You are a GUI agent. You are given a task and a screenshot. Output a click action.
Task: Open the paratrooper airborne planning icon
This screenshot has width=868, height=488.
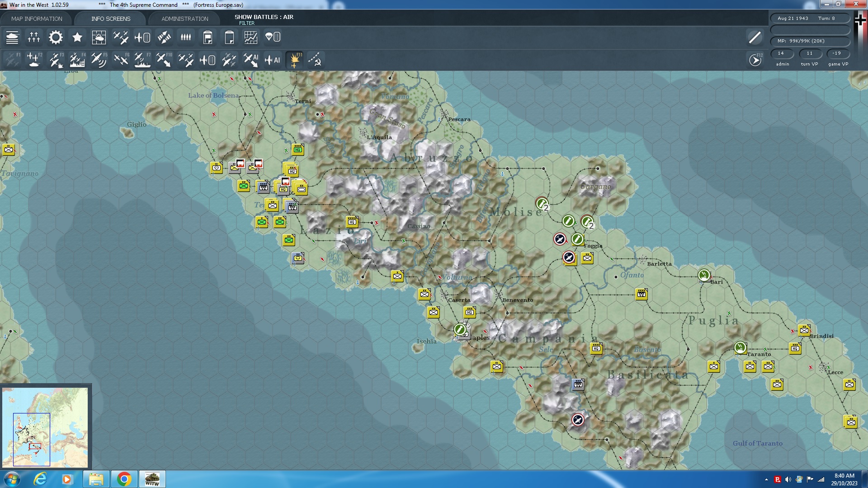[x=273, y=38]
